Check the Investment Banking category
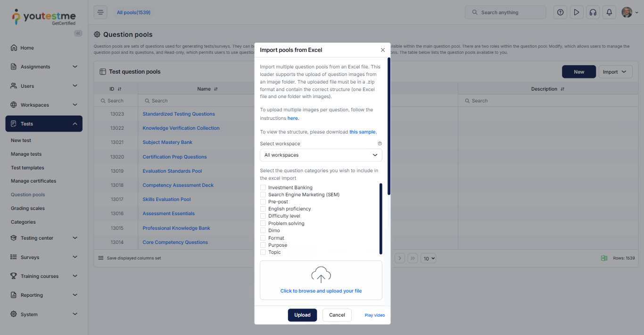This screenshot has width=644, height=335. click(263, 187)
